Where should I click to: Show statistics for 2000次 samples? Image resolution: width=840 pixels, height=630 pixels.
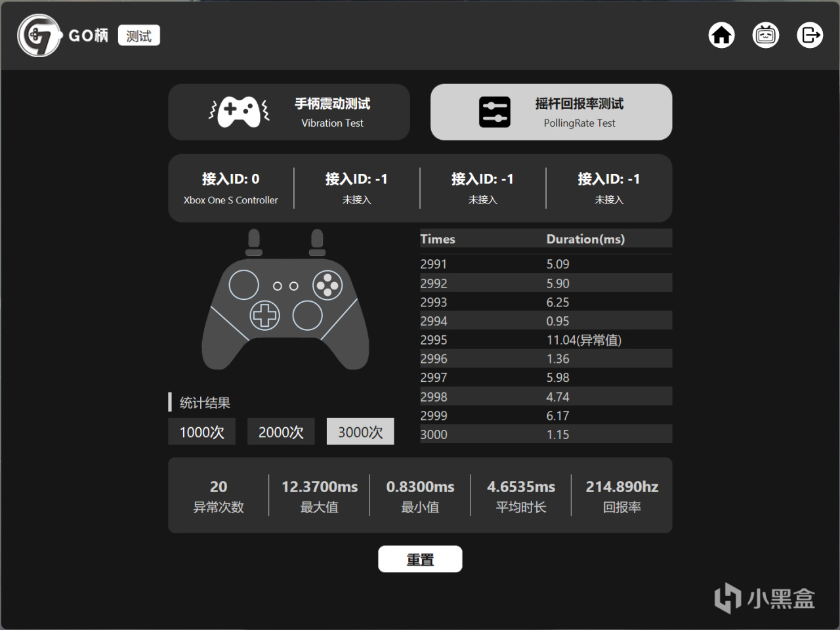pyautogui.click(x=281, y=432)
